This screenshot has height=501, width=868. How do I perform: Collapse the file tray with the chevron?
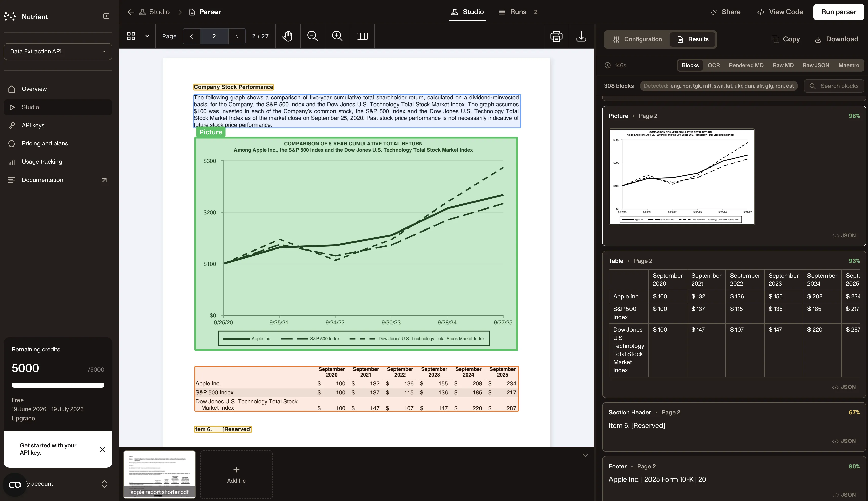click(x=585, y=455)
